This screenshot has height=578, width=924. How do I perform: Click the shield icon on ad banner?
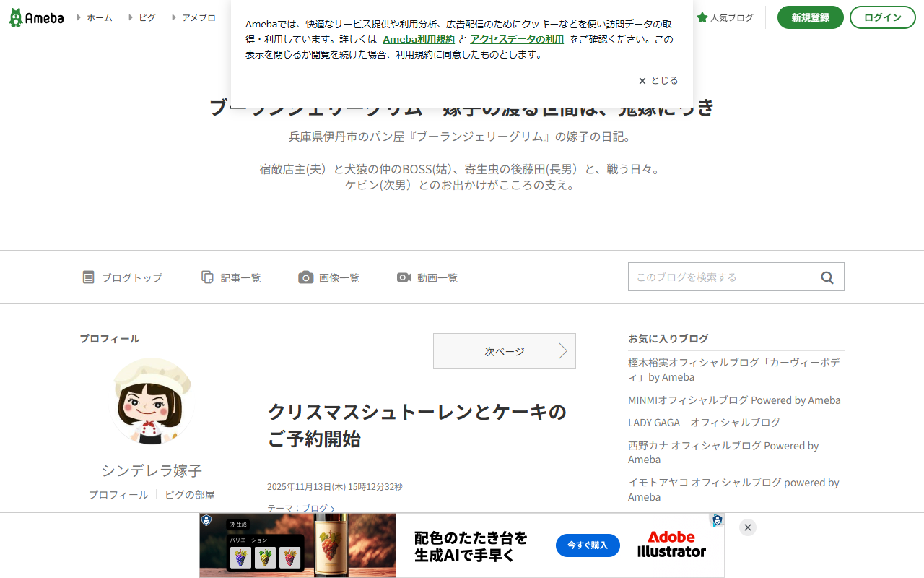(206, 520)
